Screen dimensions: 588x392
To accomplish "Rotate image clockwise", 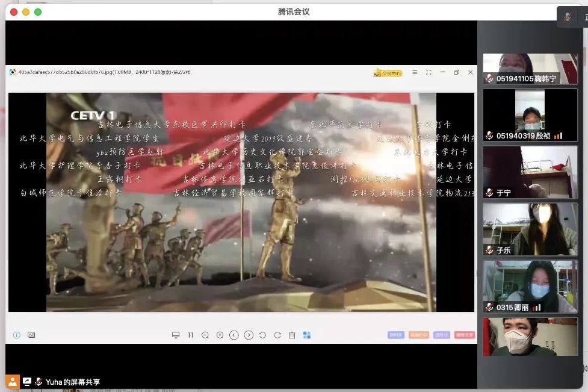I will point(277,335).
